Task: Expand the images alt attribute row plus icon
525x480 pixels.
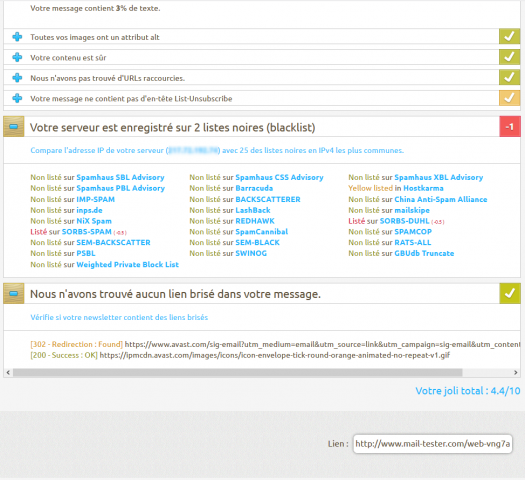Action: (17, 37)
